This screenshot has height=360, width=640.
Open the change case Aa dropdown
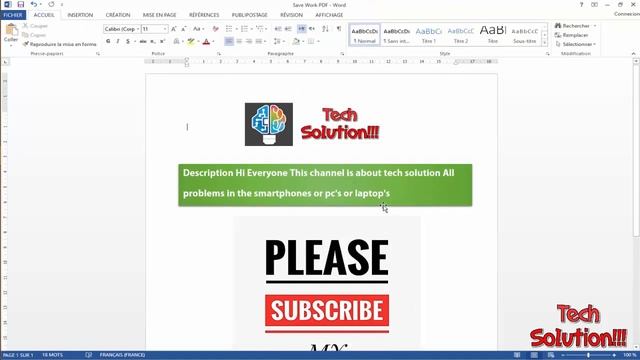(x=198, y=29)
